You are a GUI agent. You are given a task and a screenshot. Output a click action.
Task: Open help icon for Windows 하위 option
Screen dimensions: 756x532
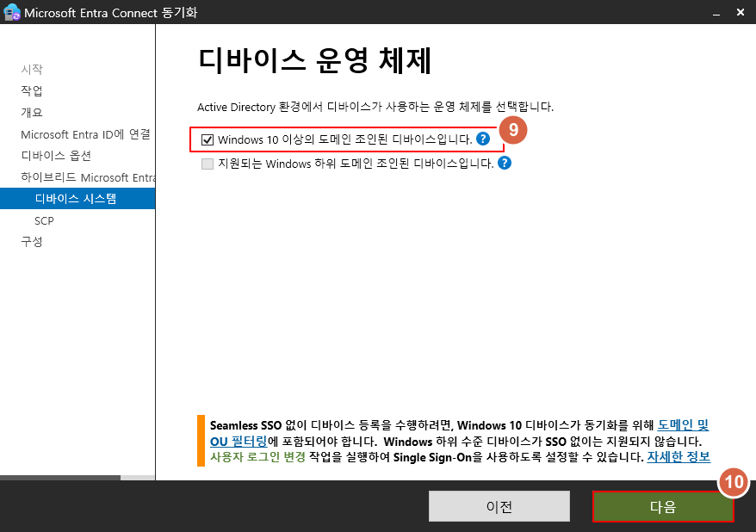(x=505, y=163)
